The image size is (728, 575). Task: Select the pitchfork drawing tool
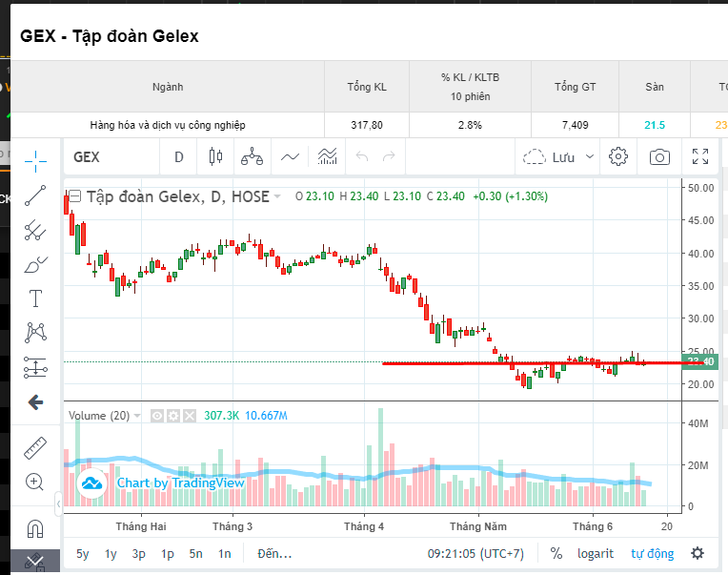[35, 230]
